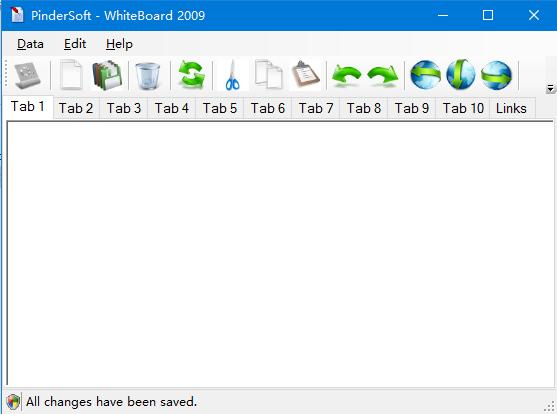Open the Help menu

tap(119, 44)
